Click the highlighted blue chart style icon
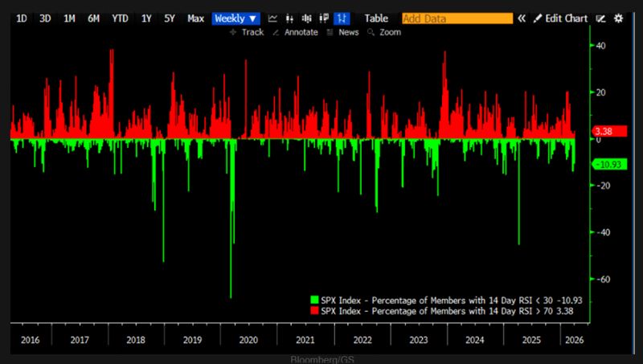This screenshot has height=364, width=643. 342,18
